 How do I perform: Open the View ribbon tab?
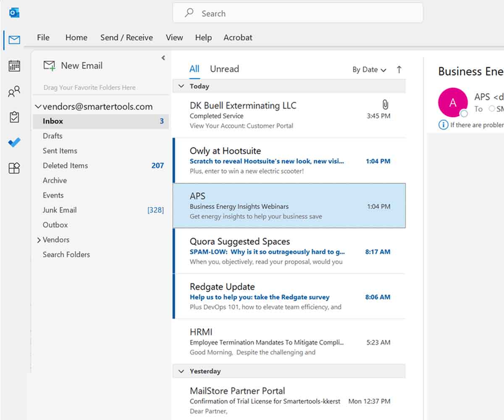tap(174, 37)
